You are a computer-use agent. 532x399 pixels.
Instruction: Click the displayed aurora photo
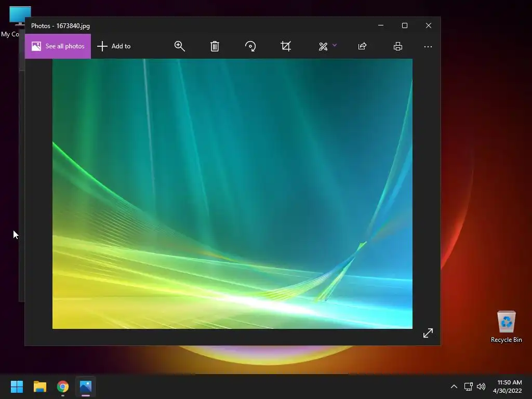coord(232,194)
